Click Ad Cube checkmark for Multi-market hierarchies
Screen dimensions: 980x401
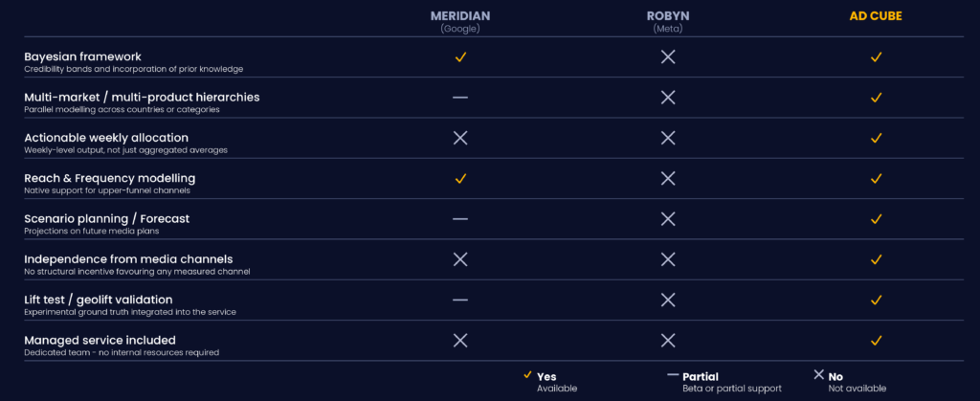(877, 98)
